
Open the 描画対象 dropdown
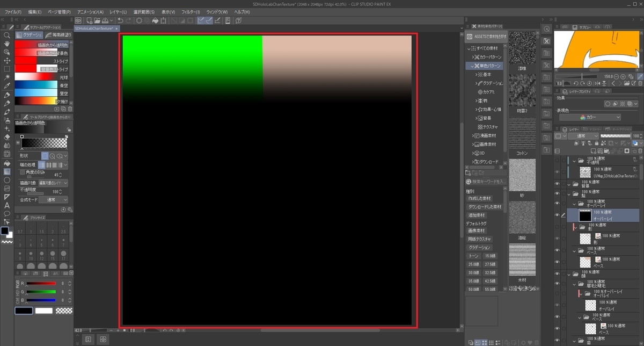[53, 183]
